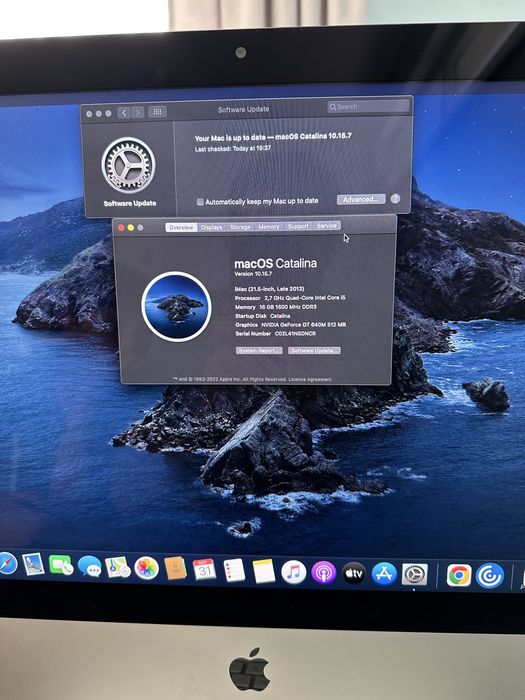Viewport: 525px width, 700px height.
Task: Minimize the About This Mac window
Action: (130, 228)
